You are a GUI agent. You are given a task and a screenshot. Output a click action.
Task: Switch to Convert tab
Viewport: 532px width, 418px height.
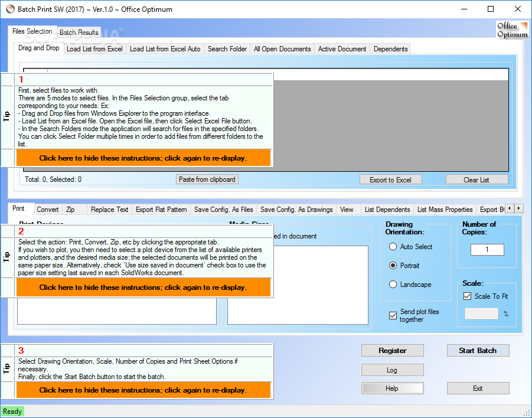pyautogui.click(x=47, y=210)
